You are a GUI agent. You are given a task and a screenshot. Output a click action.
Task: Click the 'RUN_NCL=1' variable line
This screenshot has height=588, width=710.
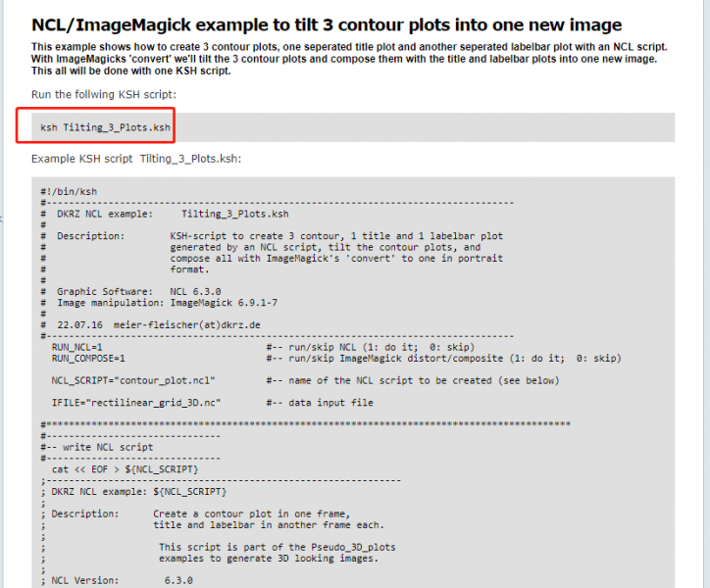point(77,348)
